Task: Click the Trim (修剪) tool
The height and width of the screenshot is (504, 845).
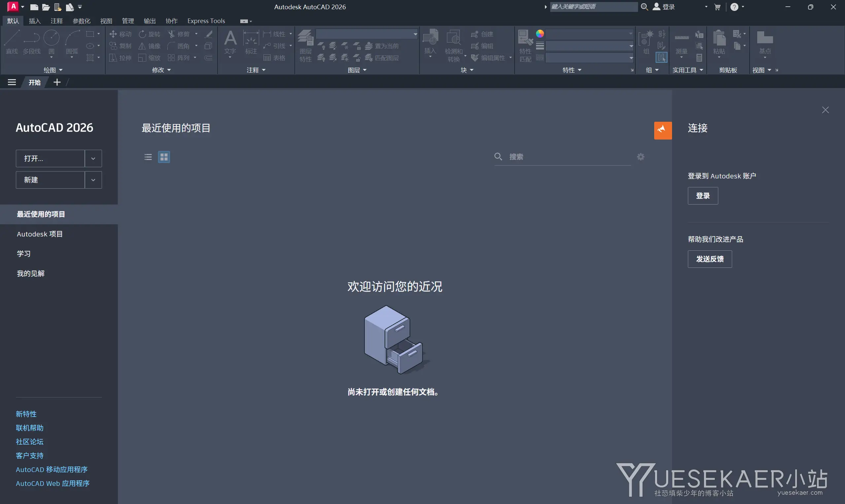Action: tap(179, 34)
